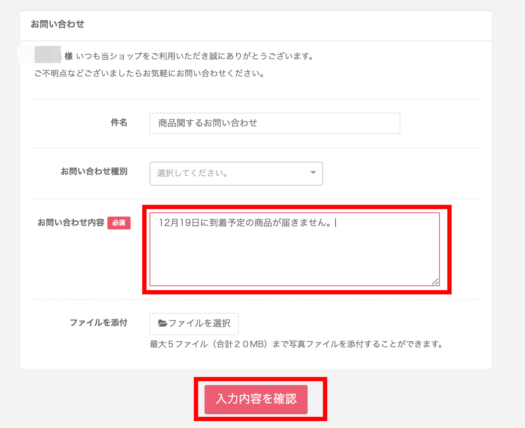Viewport: 525px width, 428px height.
Task: Click the folder icon in ファイルを選択
Action: coord(162,323)
